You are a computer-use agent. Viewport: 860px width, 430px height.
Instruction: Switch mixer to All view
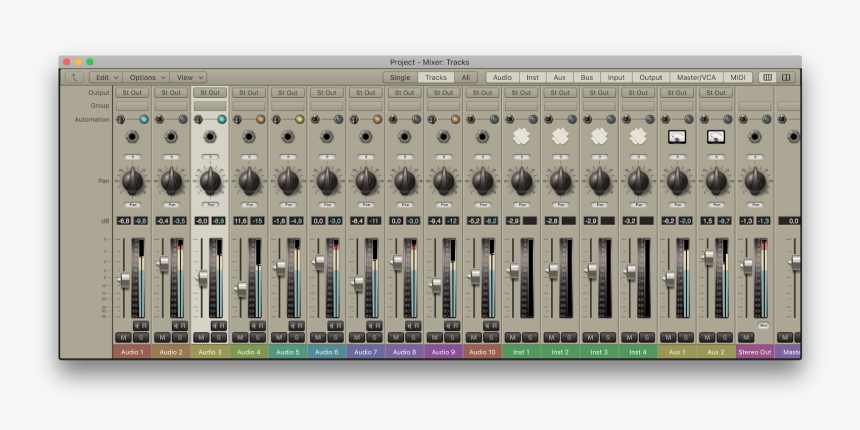click(x=466, y=77)
